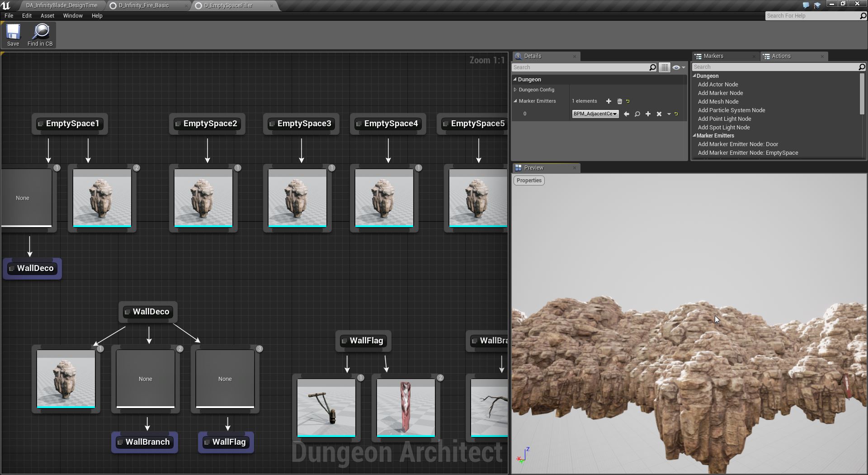Click the purple WallBranch emitter pin square
868x475 pixels.
pyautogui.click(x=120, y=442)
